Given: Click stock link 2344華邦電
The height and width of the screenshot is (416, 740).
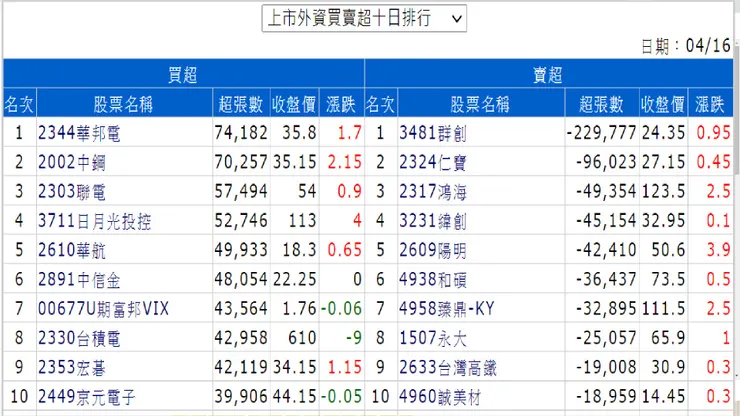Looking at the screenshot, I should (x=79, y=133).
